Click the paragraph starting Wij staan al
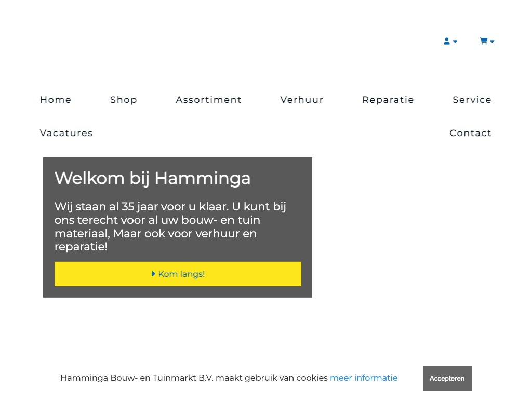This screenshot has height=399, width=532. 170,220
